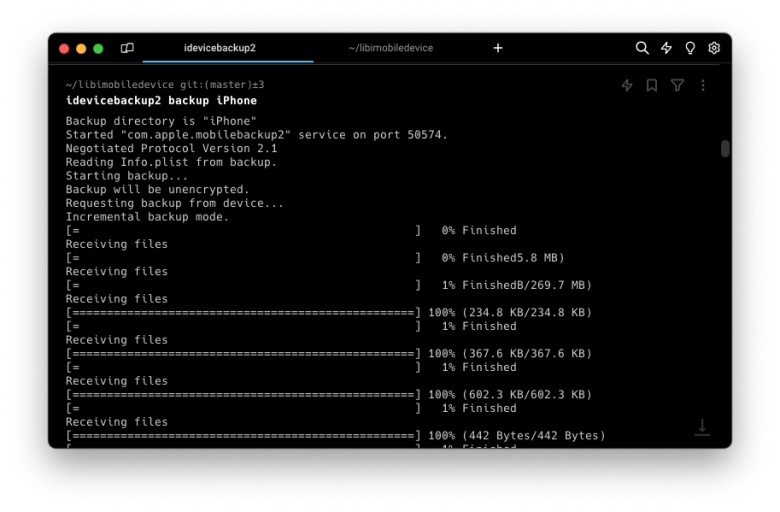Switch to the ~/libimobiledevice tab
The height and width of the screenshot is (512, 780).
390,48
